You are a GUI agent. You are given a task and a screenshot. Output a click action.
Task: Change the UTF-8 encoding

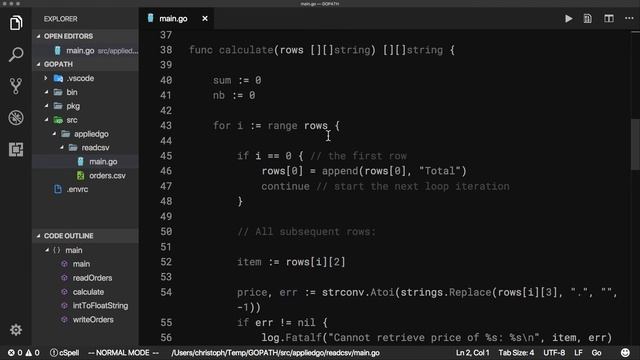coord(554,353)
